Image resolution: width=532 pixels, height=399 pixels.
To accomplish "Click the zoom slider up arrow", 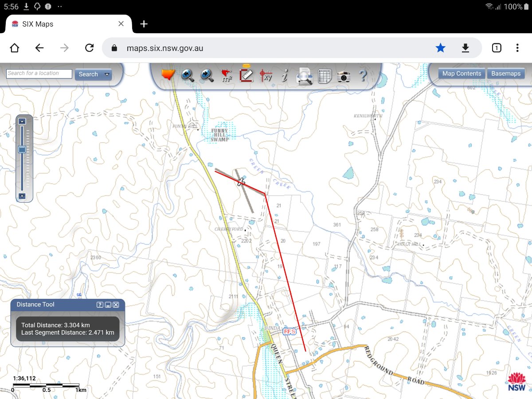I will click(22, 121).
